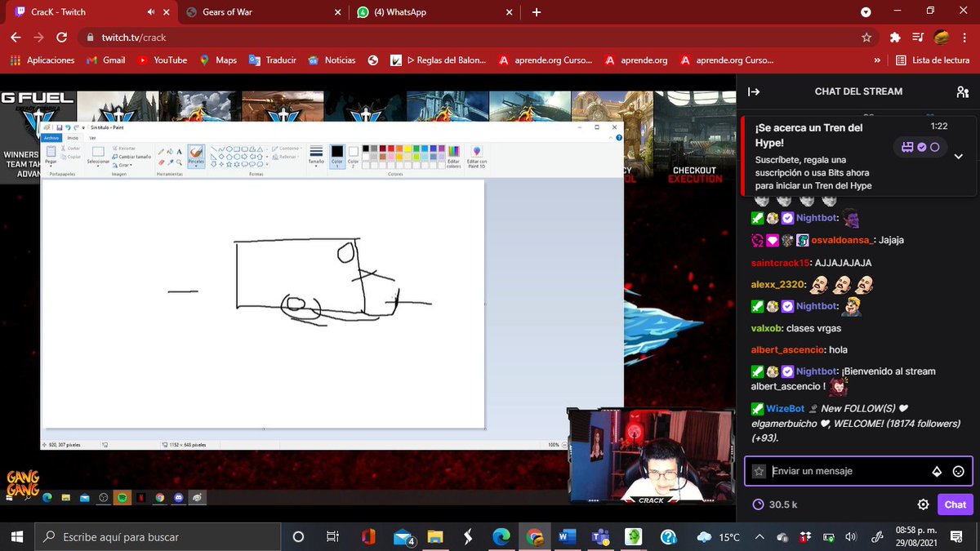The image size is (980, 551).
Task: Open chat settings gear
Action: click(924, 504)
